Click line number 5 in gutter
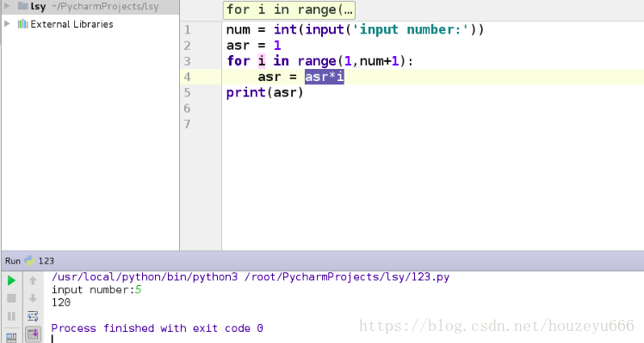Screen dimensions: 644x343 click(188, 92)
